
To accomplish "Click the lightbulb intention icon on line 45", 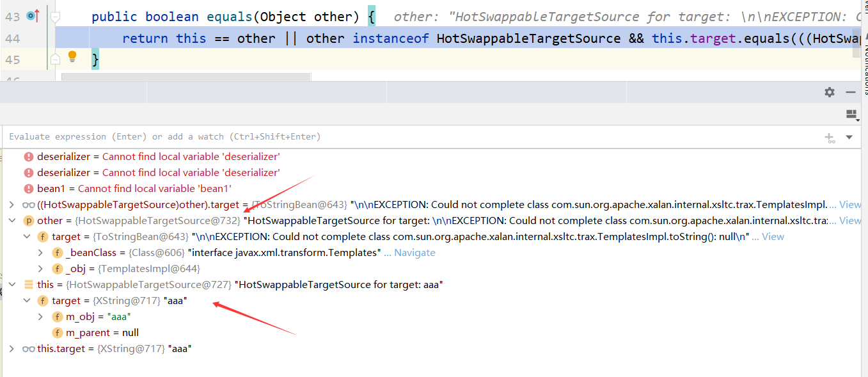I will [72, 56].
